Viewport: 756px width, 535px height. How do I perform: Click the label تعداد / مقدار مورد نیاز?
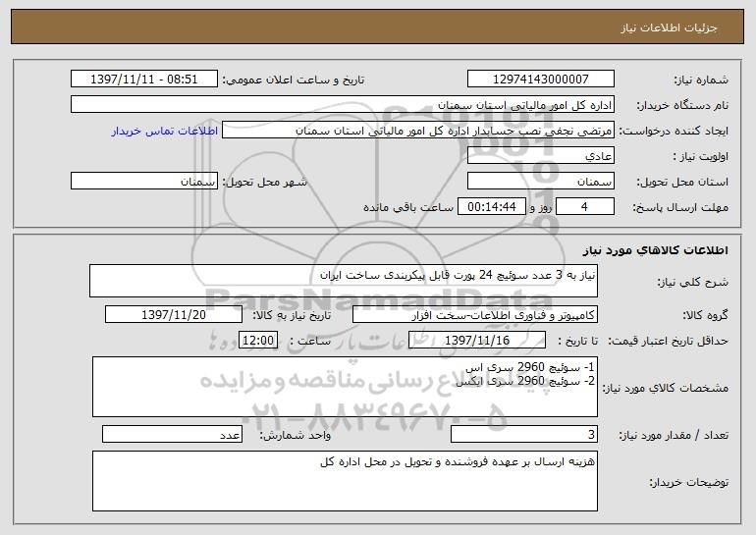(674, 435)
